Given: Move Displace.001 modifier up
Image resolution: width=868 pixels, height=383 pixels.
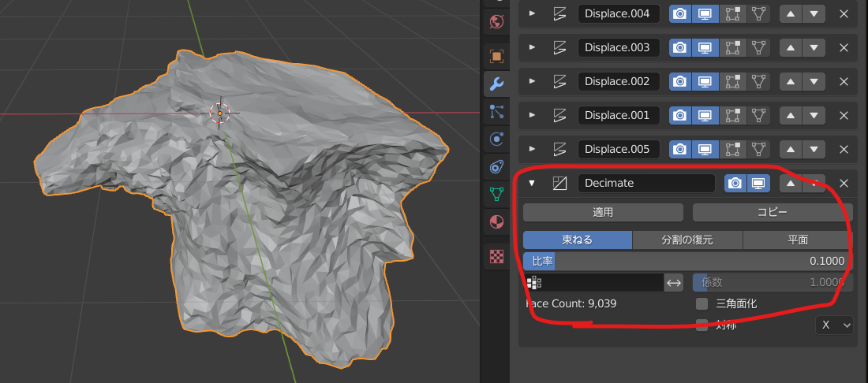Looking at the screenshot, I should pyautogui.click(x=791, y=116).
